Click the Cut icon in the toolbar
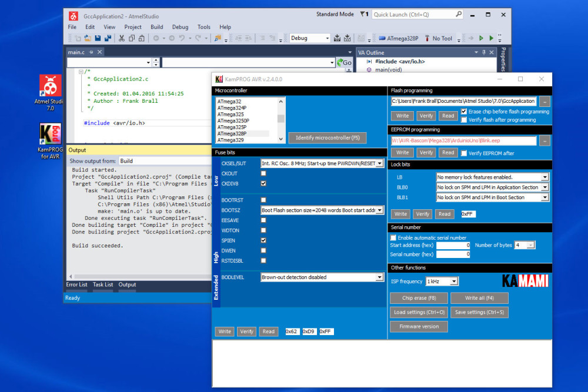This screenshot has height=392, width=588. click(121, 38)
